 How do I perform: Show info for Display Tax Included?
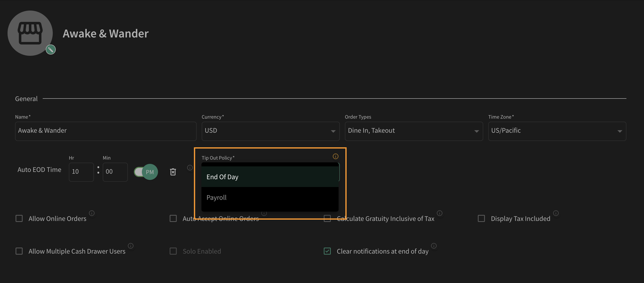(x=556, y=213)
